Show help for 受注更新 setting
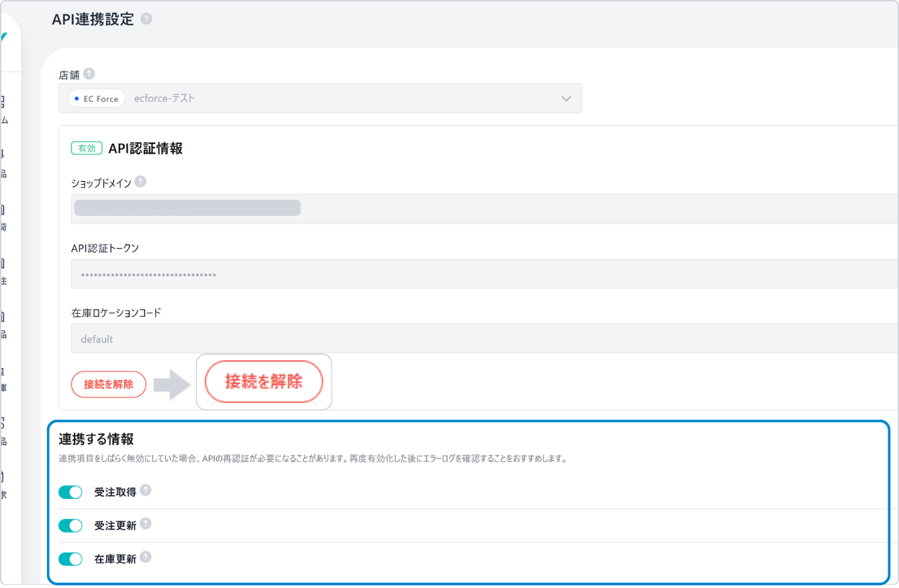 pos(146,524)
